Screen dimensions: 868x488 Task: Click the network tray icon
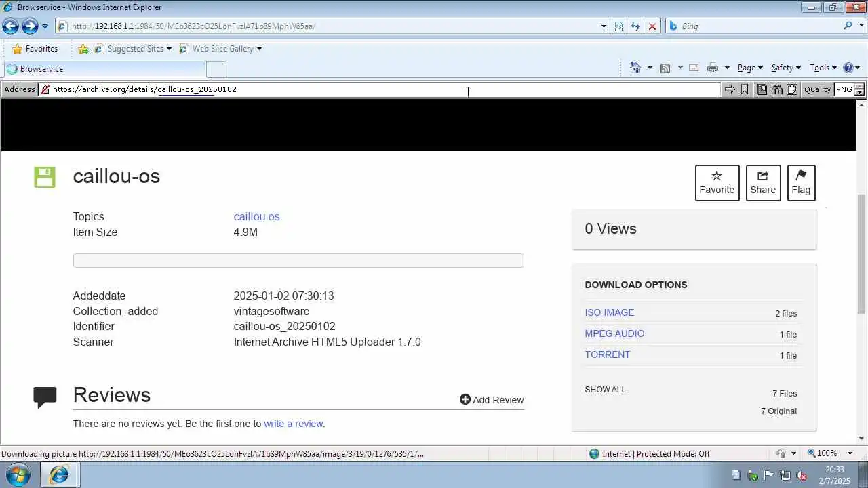coord(785,475)
